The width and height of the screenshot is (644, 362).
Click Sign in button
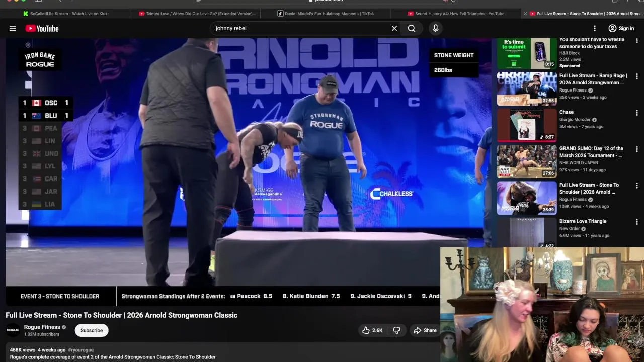coord(621,28)
